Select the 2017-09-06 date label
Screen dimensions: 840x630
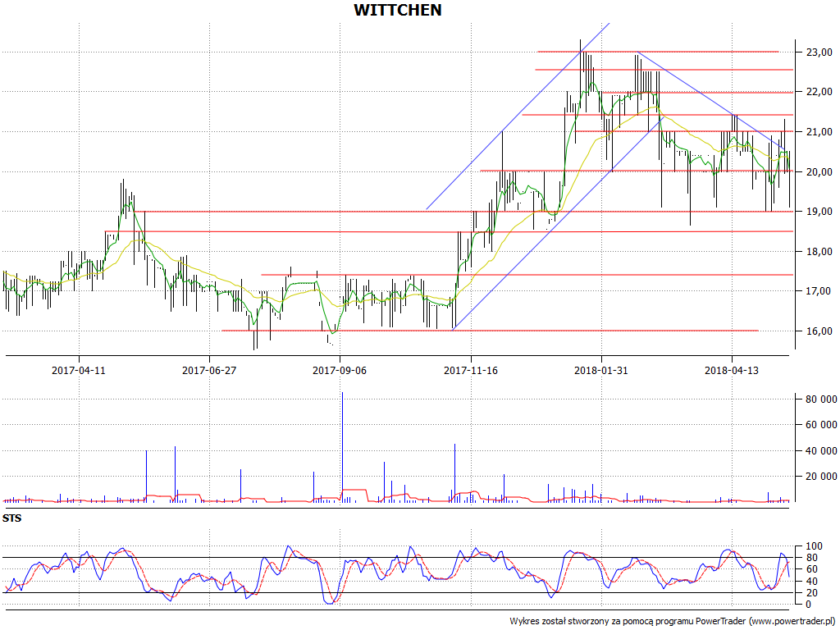340,370
